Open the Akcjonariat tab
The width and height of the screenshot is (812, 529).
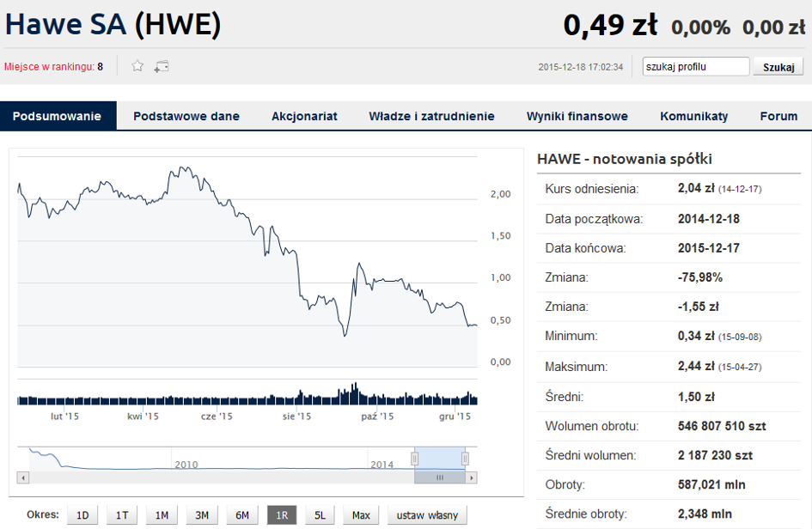[304, 116]
